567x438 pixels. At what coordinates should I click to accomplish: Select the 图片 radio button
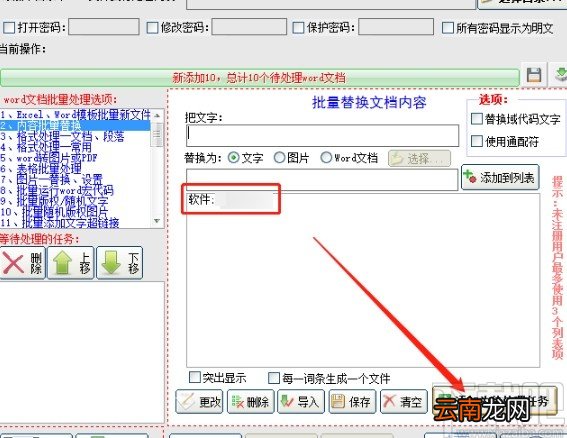coord(279,157)
